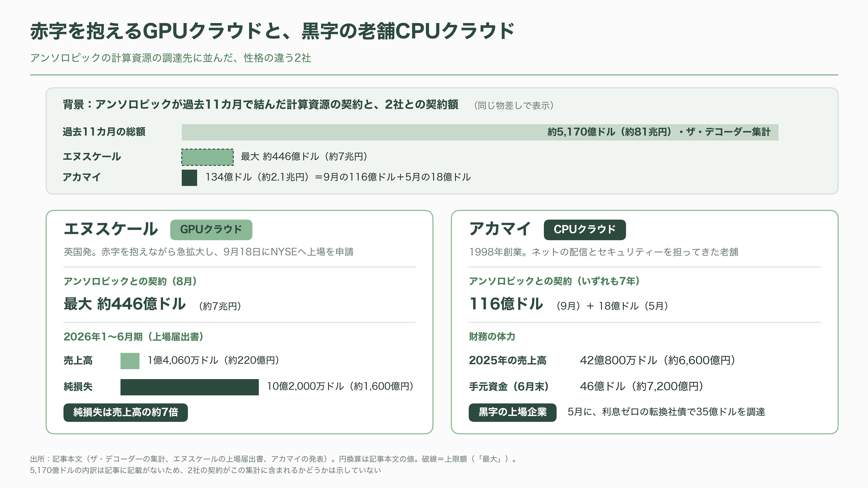Screen dimensions: 868x488
Task: Click the label 2025年の売上高
Action: click(x=508, y=360)
